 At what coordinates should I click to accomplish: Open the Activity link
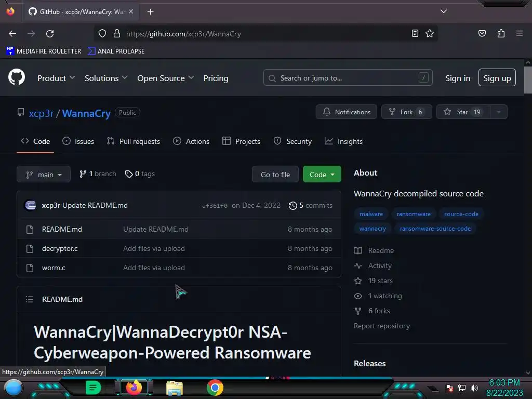coord(373,265)
